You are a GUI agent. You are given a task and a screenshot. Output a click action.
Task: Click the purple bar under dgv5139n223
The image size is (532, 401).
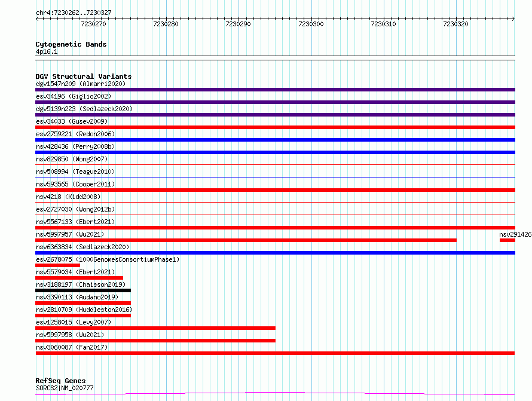pyautogui.click(x=275, y=115)
